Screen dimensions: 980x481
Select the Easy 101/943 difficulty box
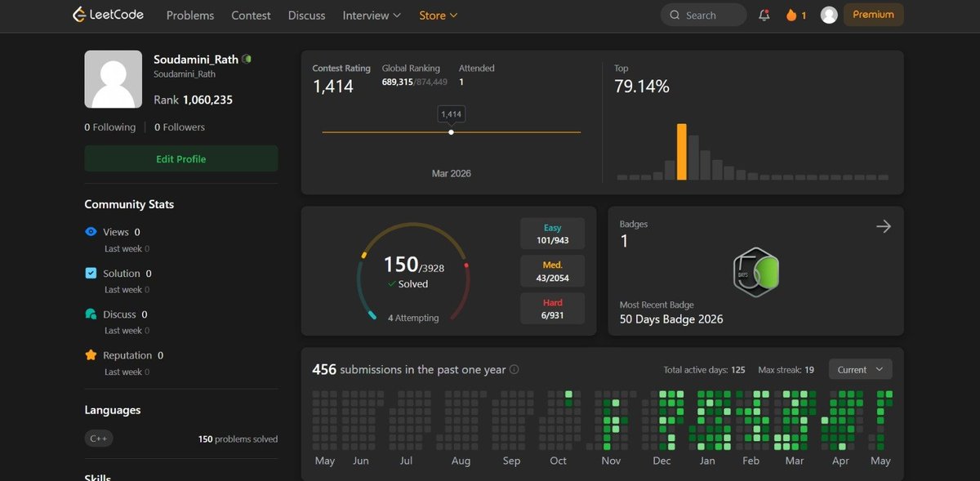553,234
